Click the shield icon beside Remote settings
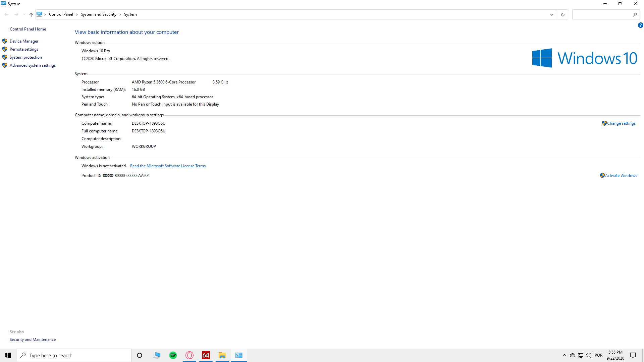 [x=5, y=49]
